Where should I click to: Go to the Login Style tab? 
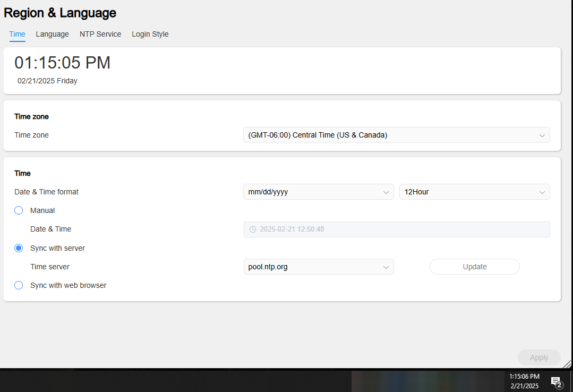[x=150, y=34]
